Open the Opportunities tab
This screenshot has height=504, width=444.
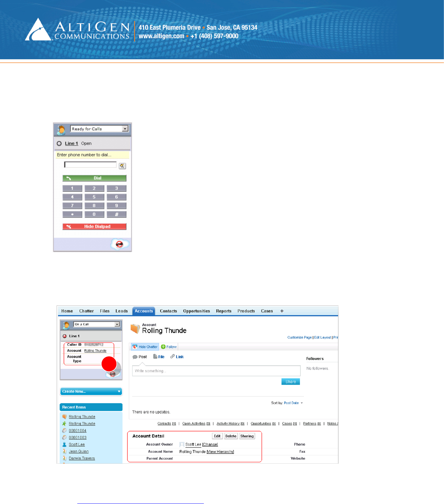(197, 311)
